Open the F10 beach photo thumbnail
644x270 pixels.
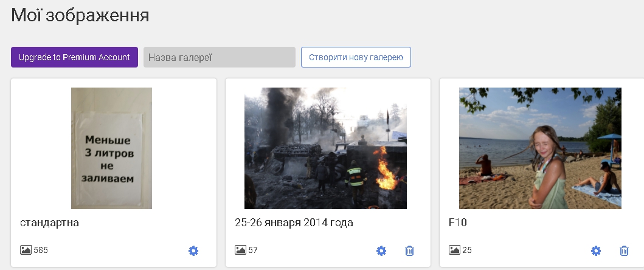(x=540, y=148)
